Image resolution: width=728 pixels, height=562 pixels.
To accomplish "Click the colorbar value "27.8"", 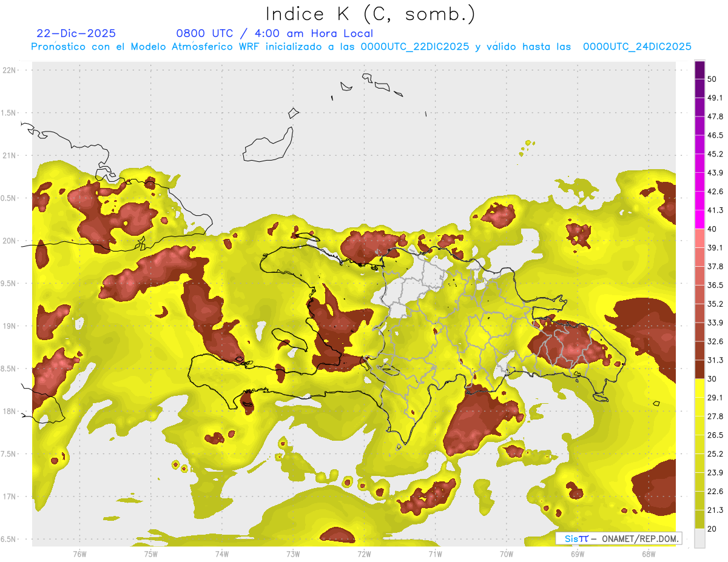I will pyautogui.click(x=715, y=416).
